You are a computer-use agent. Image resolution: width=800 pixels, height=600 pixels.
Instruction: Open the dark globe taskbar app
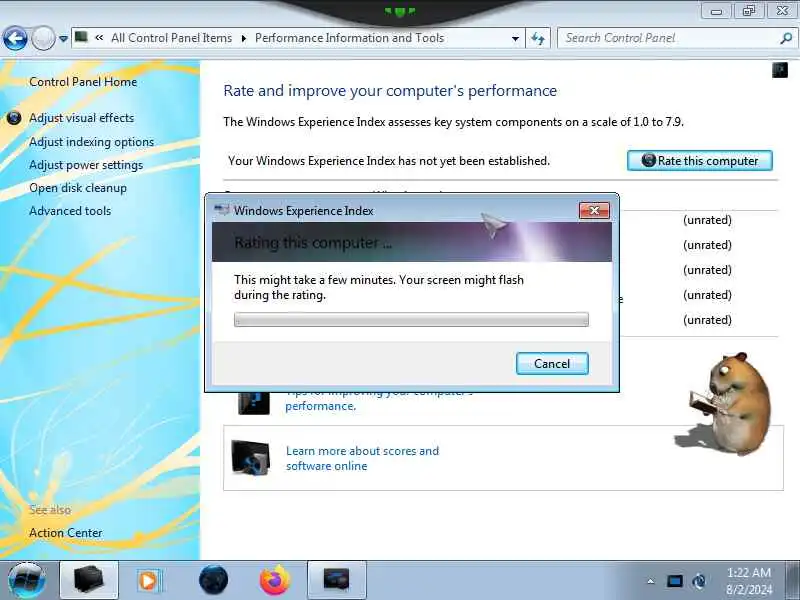213,580
